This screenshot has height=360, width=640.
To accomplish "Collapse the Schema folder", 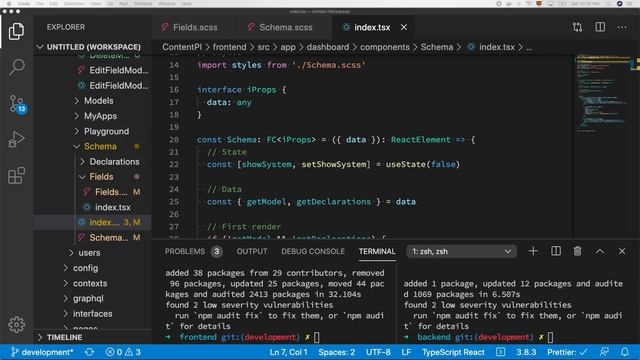I will [100, 146].
